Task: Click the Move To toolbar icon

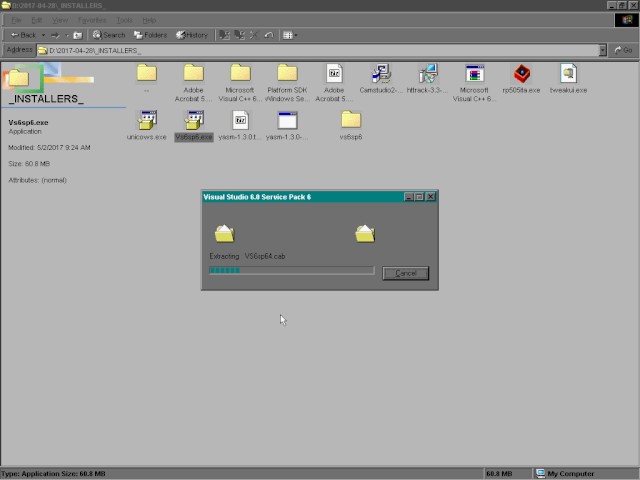Action: [224, 35]
